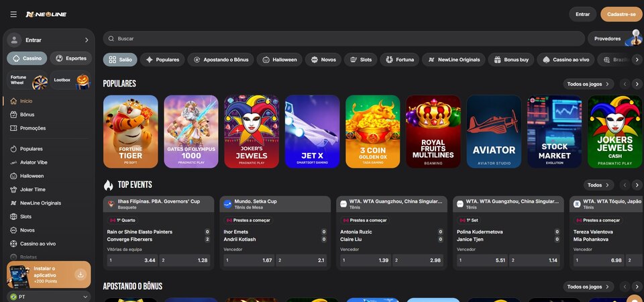Click Todos os jogos in Populares
This screenshot has width=644, height=302.
coord(588,85)
